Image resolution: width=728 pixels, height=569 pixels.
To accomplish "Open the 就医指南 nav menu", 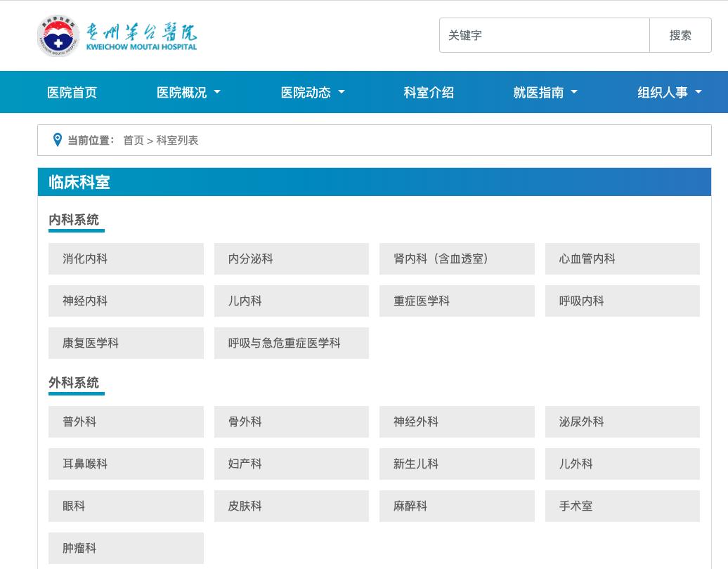I will click(538, 92).
